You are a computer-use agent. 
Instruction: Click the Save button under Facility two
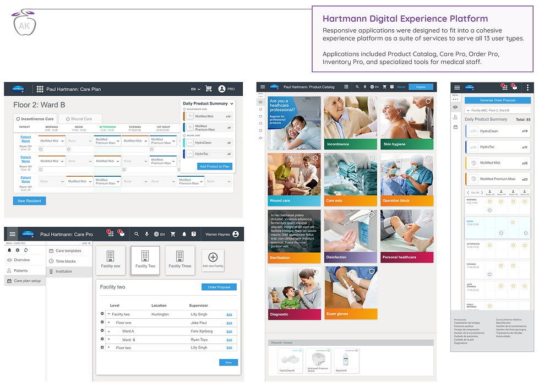[228, 362]
